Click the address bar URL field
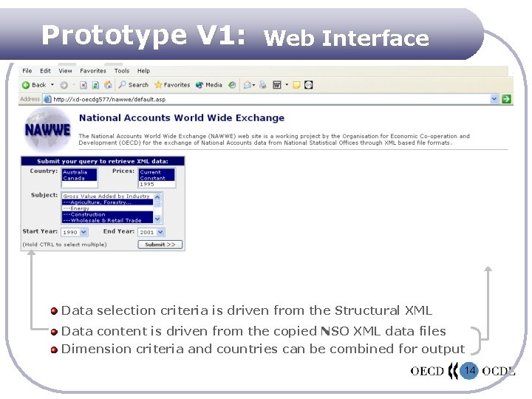The height and width of the screenshot is (399, 532). pyautogui.click(x=270, y=99)
